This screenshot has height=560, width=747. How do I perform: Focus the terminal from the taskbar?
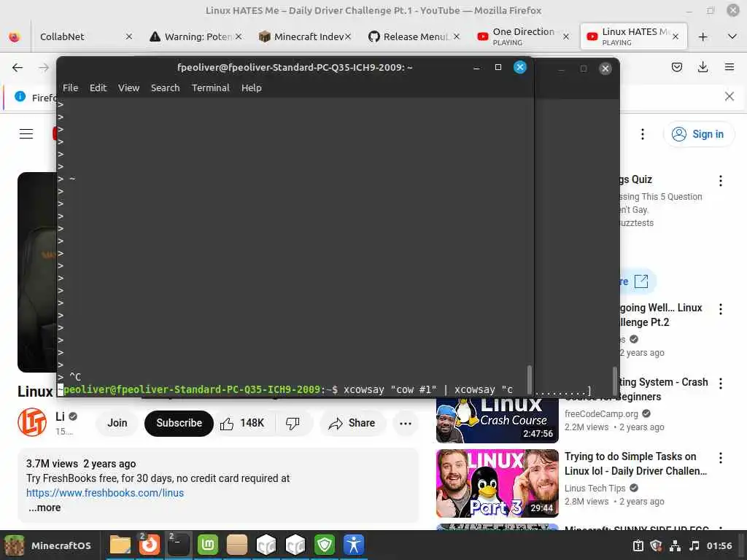(179, 545)
